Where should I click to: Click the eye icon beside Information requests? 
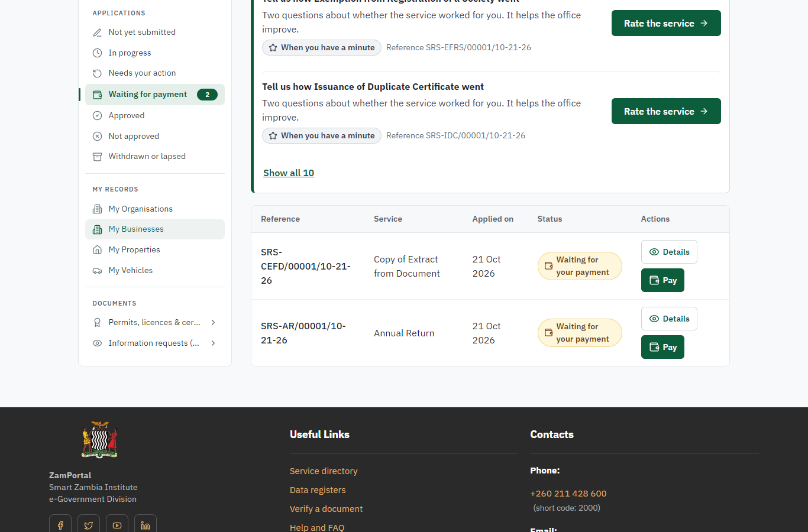click(x=98, y=343)
